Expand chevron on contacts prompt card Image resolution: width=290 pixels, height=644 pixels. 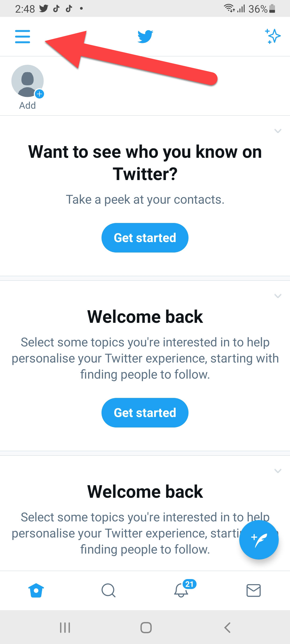[x=278, y=131]
